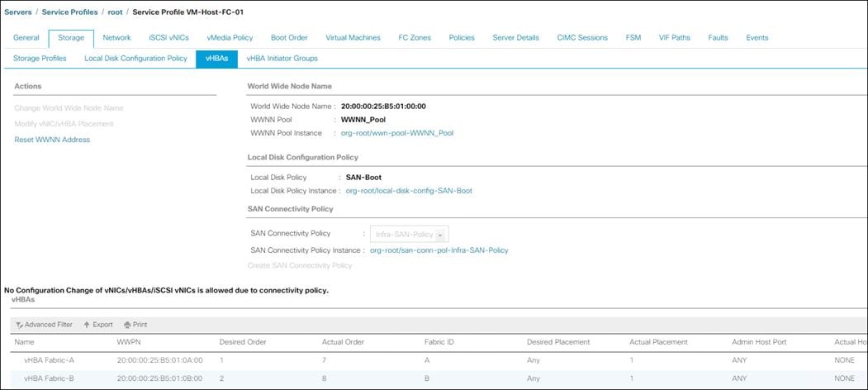The width and height of the screenshot is (868, 390).
Task: Sort by the Actual Placement column header
Action: coord(658,342)
